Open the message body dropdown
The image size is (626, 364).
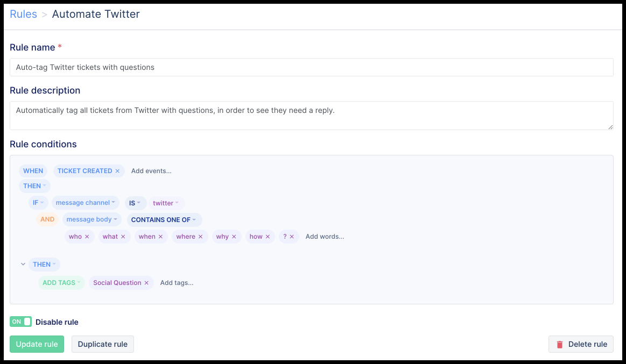click(x=92, y=220)
